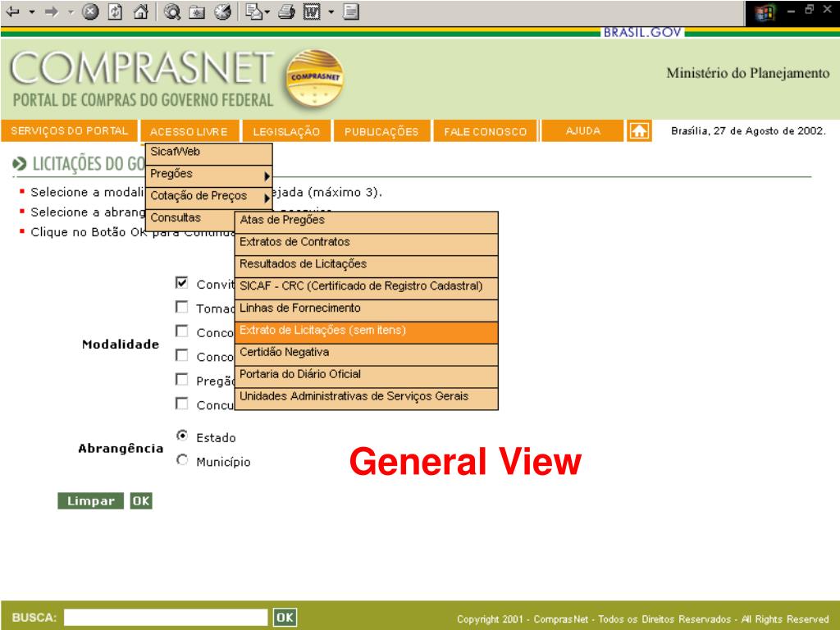This screenshot has height=630, width=840.
Task: Open the Back button history dropdown arrow
Action: (32, 11)
